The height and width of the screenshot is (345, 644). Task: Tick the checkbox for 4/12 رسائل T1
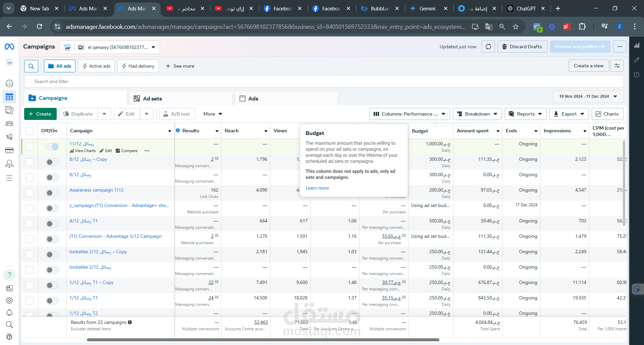point(30,224)
